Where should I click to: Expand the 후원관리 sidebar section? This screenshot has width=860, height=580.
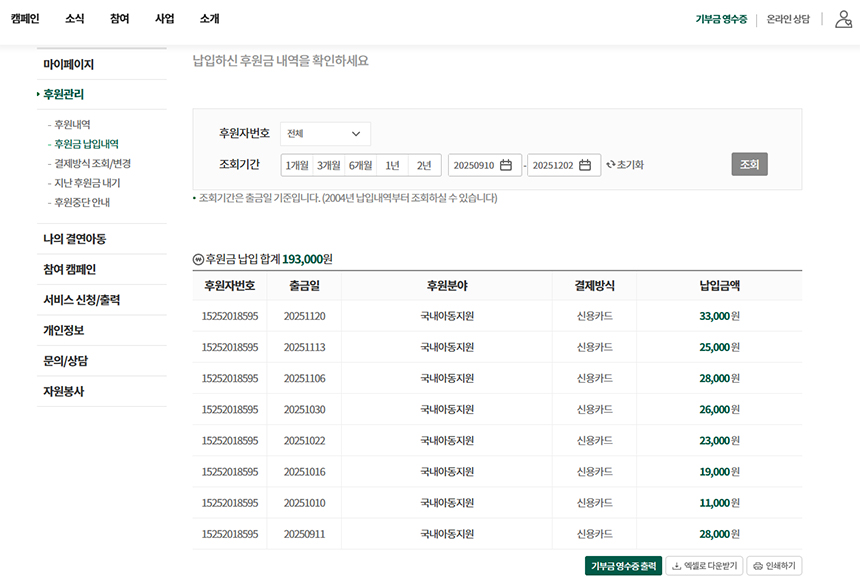click(x=63, y=95)
